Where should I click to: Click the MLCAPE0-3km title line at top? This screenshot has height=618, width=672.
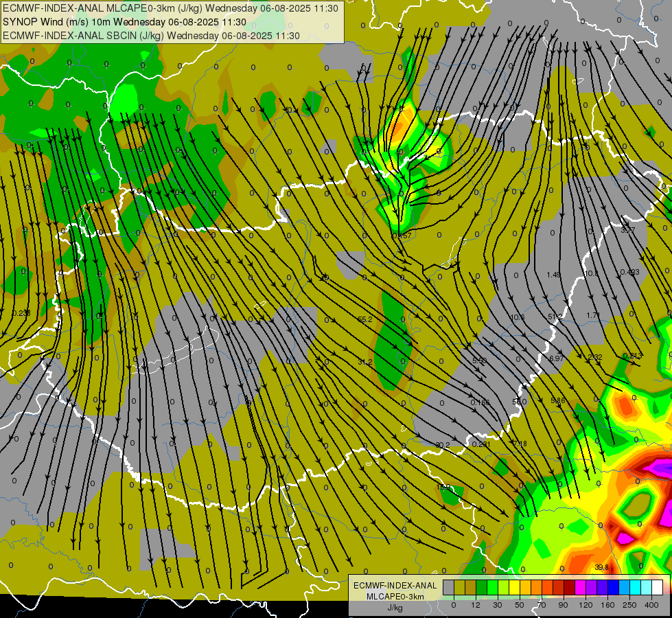170,8
